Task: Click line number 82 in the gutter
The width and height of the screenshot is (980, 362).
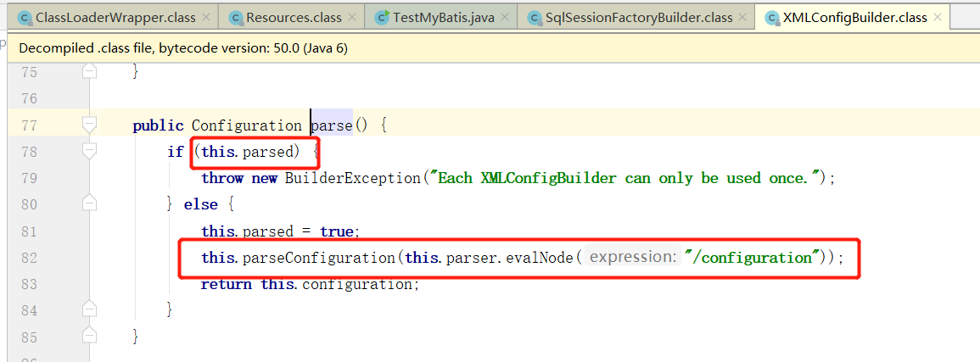Action: [x=29, y=258]
